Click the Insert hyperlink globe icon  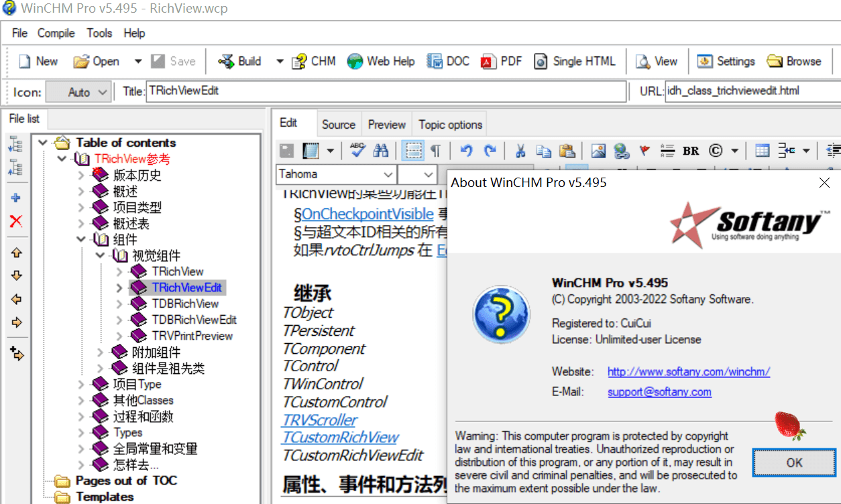click(x=622, y=150)
